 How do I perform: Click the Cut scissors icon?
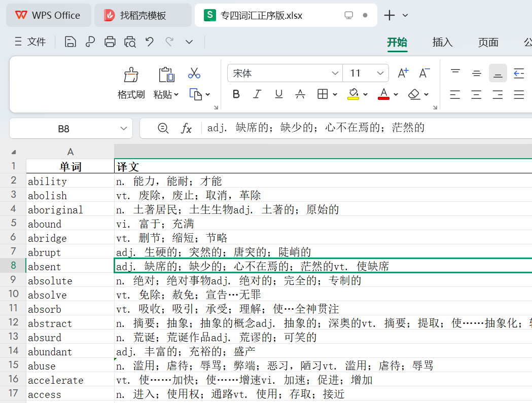pyautogui.click(x=194, y=74)
